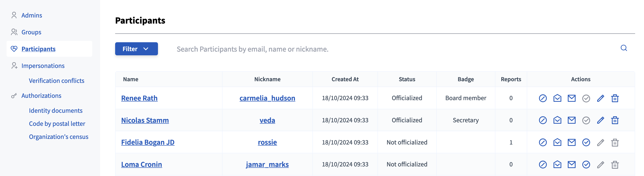
Task: Select the Participants heart icon in sidebar
Action: [x=14, y=48]
